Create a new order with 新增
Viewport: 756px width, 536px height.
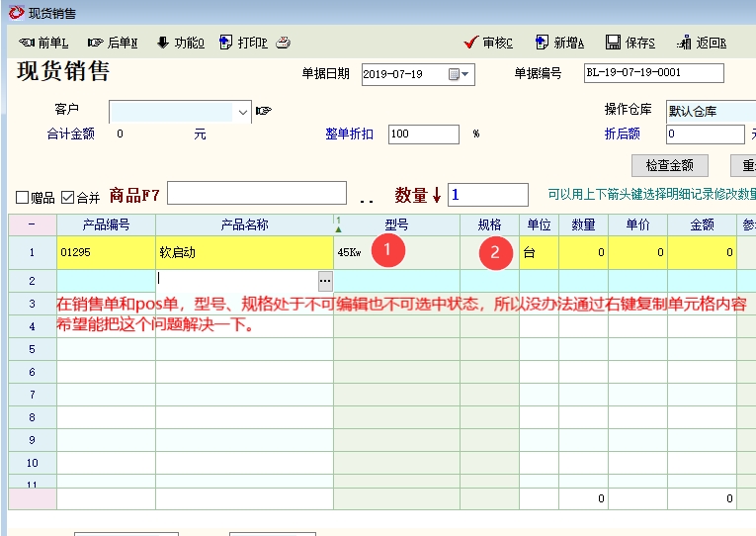coord(559,43)
